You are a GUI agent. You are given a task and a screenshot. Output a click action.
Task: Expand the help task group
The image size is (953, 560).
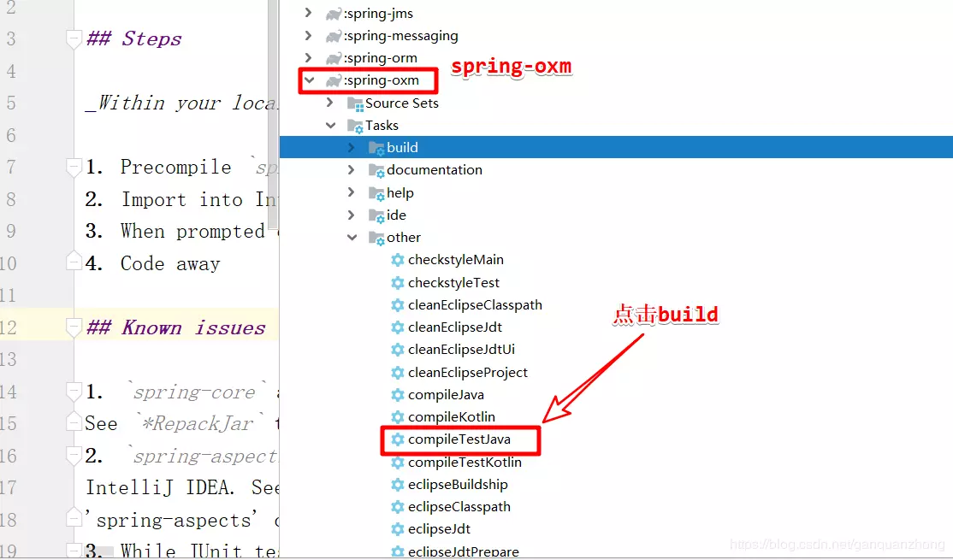point(351,192)
